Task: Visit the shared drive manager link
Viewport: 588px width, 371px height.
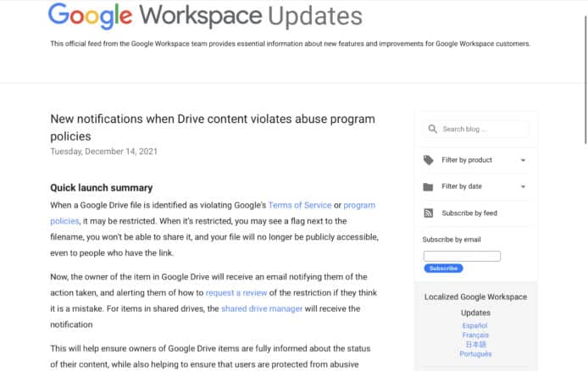Action: click(x=262, y=309)
